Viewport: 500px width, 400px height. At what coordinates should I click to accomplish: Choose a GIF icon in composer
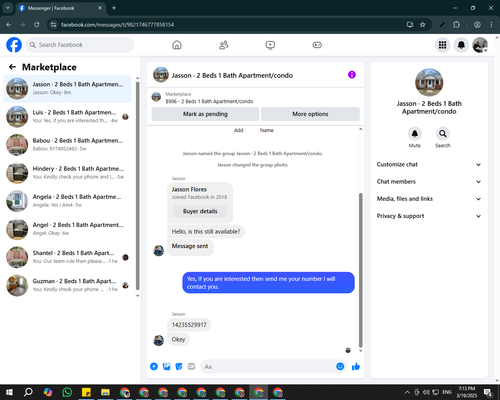191,366
